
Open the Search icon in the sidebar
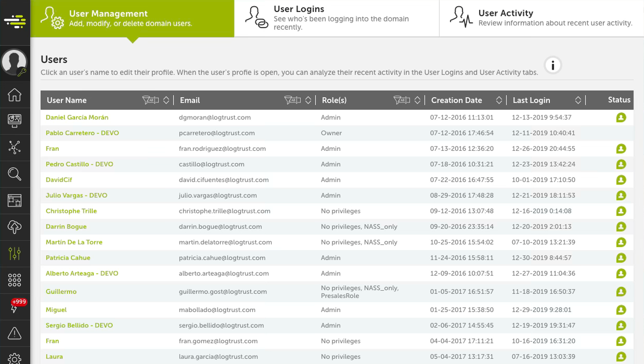click(15, 174)
